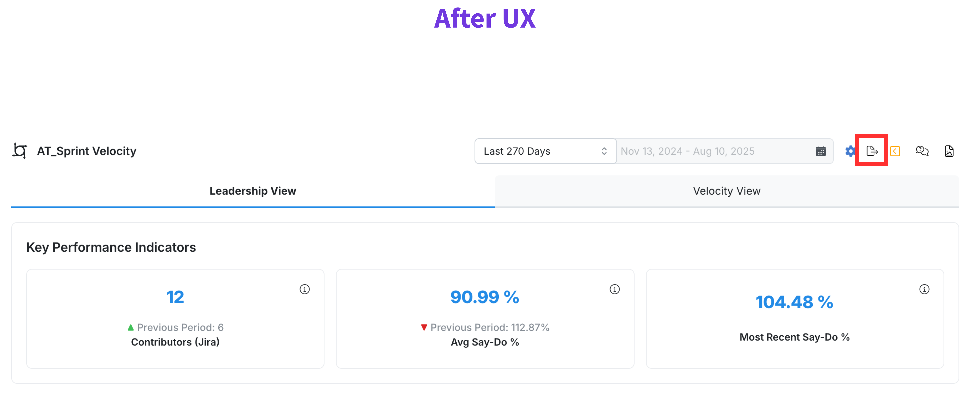Switch to the Velocity View tab
The height and width of the screenshot is (400, 980).
pyautogui.click(x=726, y=191)
